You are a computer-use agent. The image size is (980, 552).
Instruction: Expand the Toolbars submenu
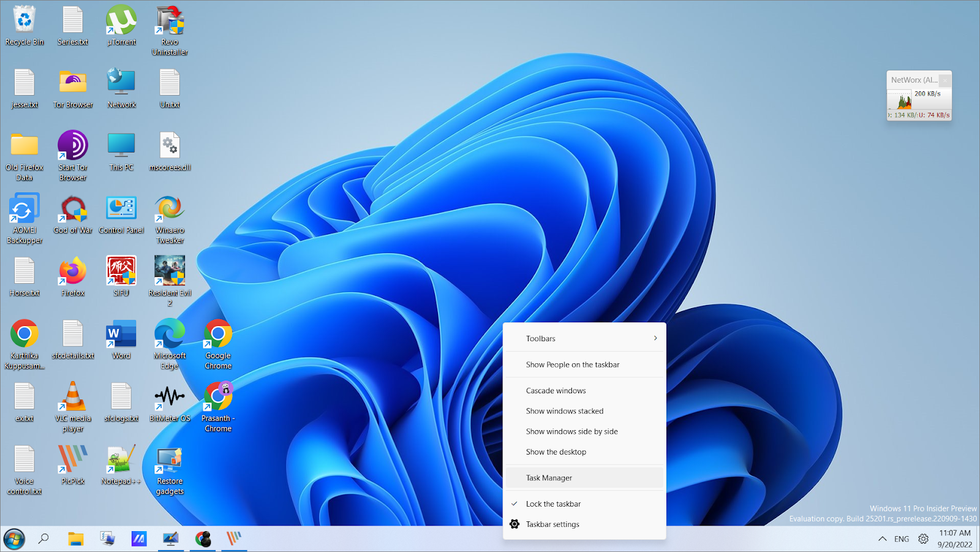tap(584, 338)
